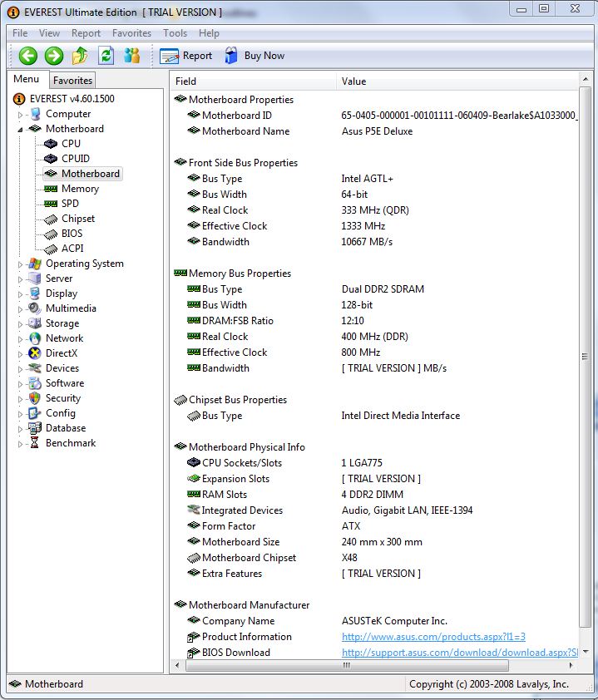Click the Network globe icon in tree

pos(35,338)
